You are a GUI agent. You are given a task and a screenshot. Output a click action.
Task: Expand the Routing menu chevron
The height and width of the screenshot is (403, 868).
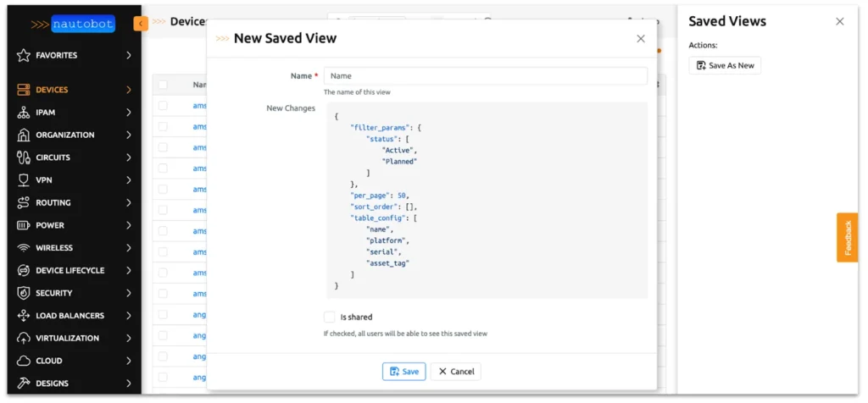click(x=129, y=203)
